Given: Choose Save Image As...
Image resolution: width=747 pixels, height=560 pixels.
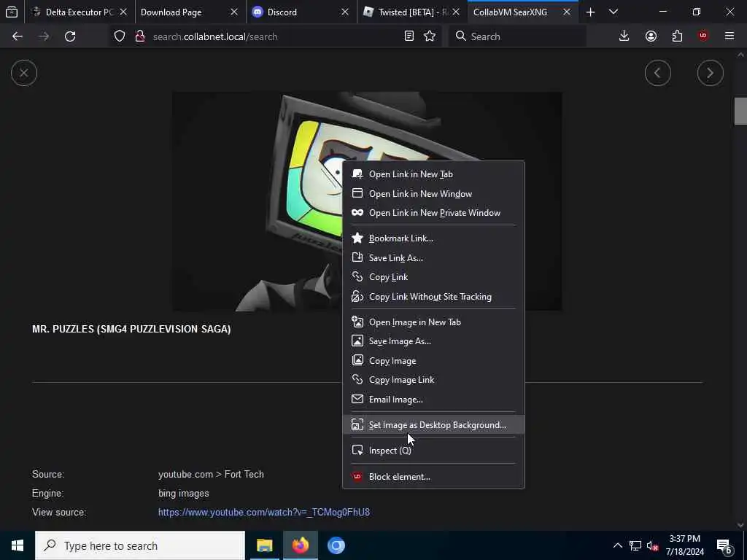Looking at the screenshot, I should (433, 341).
